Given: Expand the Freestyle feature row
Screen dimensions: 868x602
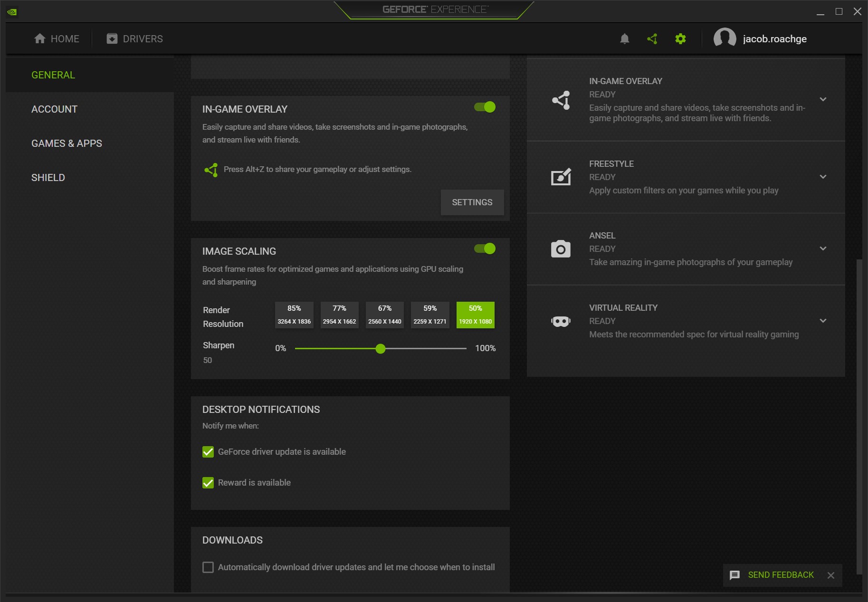Looking at the screenshot, I should click(x=823, y=177).
